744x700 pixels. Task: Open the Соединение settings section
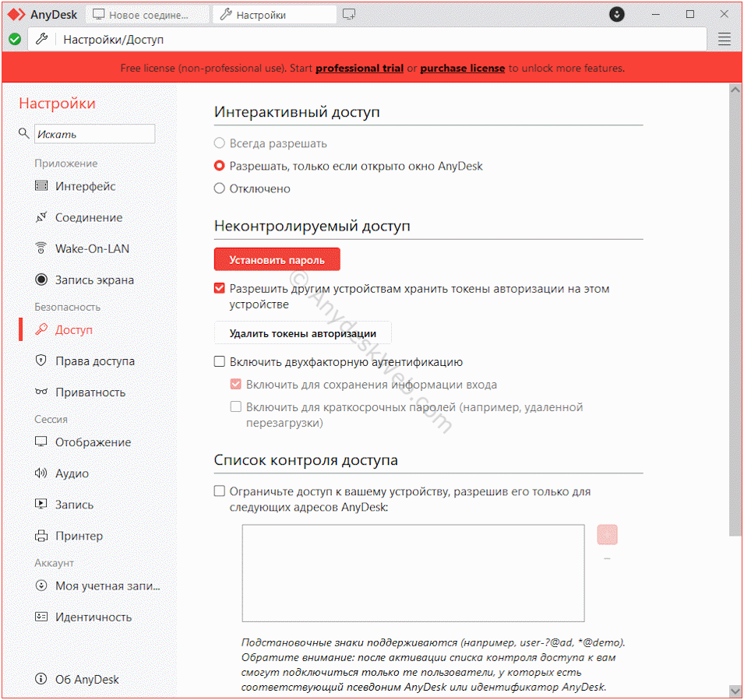(x=89, y=217)
